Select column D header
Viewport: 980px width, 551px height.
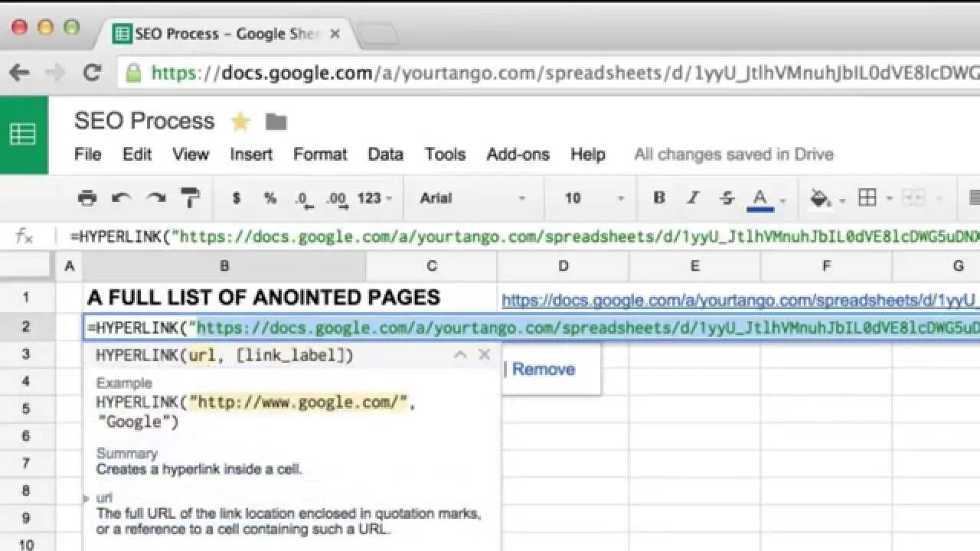click(563, 266)
